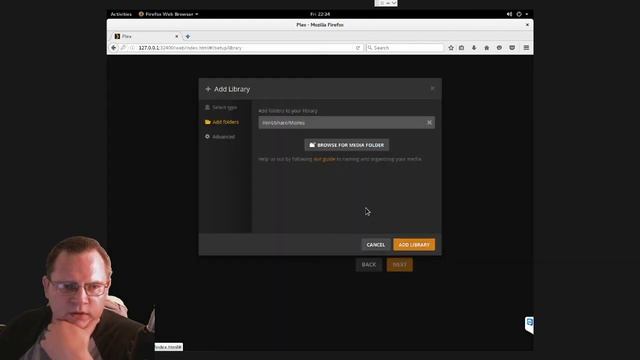Open the 'our guide' link
Screen dimensions: 640x360
[324, 159]
